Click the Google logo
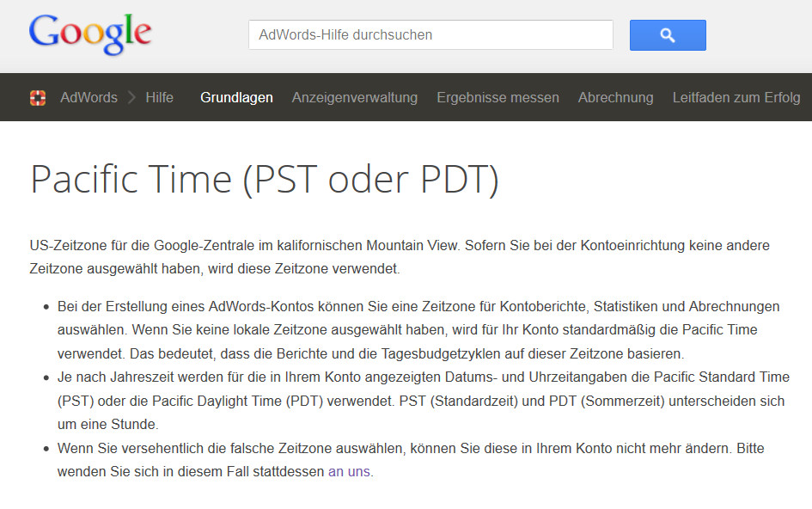This screenshot has width=812, height=509. 90,34
